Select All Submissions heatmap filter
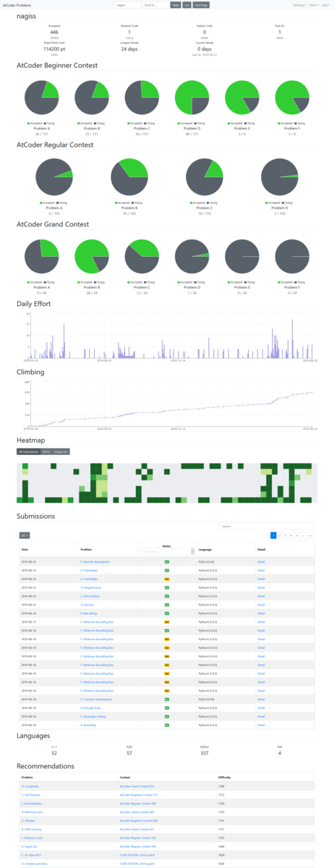Viewport: 334px width, 868px height. (29, 451)
